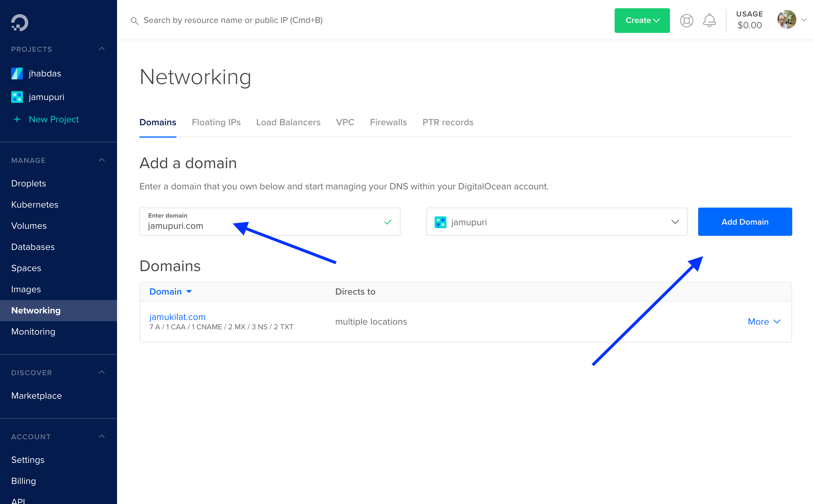Switch to the PTR records tab
This screenshot has height=504, width=814.
pyautogui.click(x=448, y=122)
